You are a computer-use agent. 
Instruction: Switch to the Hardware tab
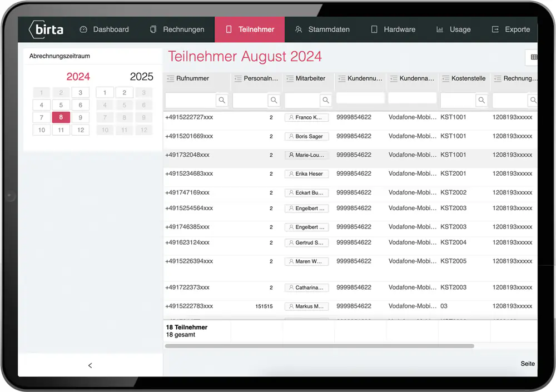coord(393,29)
